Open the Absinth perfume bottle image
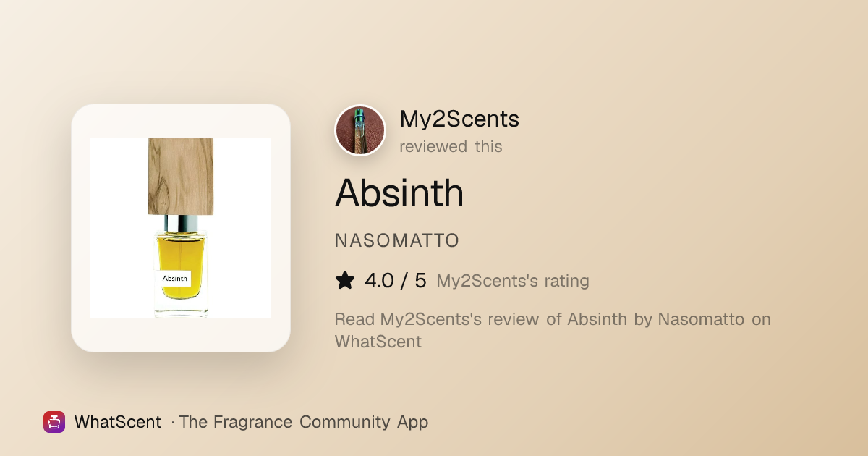Screen dimensions: 868x456 tap(181, 228)
